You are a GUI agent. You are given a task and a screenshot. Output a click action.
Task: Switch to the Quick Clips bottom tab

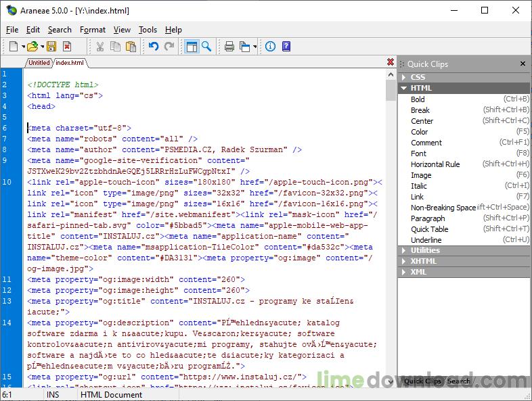(422, 381)
